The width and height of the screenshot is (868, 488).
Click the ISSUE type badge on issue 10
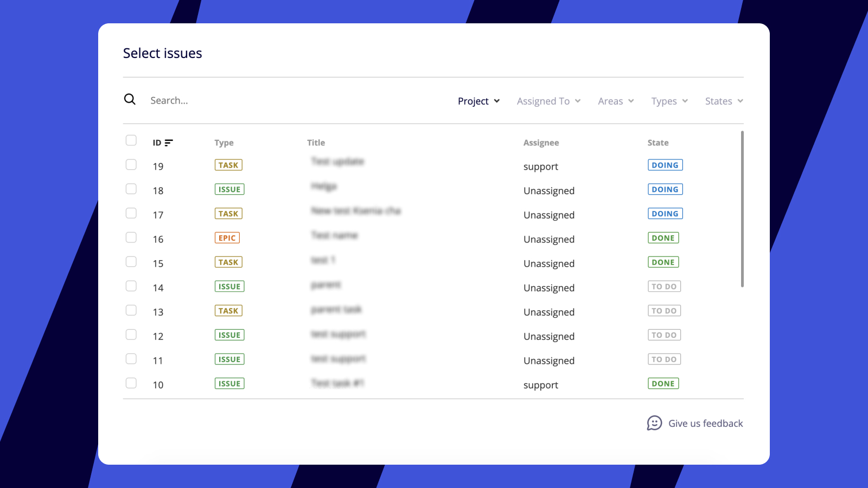tap(229, 383)
